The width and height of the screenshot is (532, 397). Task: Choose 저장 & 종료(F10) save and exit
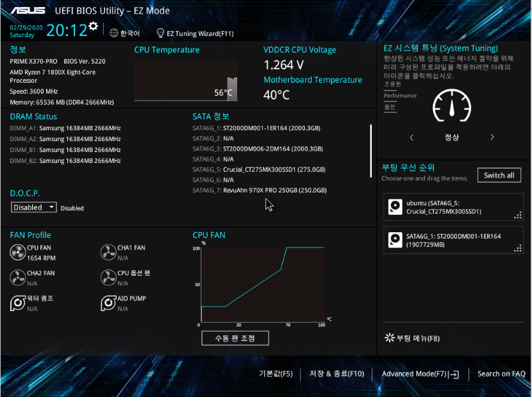point(337,373)
